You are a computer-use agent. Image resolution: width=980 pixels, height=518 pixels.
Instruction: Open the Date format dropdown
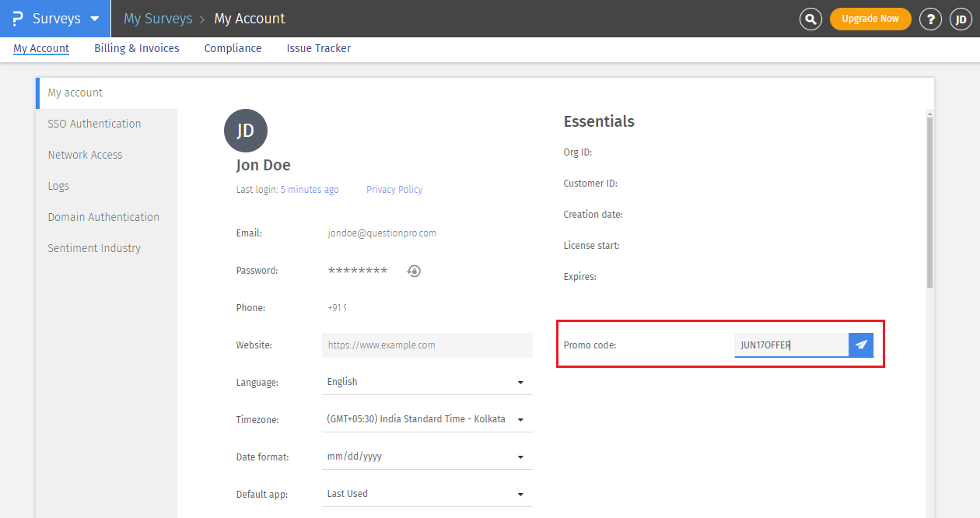[x=426, y=457]
